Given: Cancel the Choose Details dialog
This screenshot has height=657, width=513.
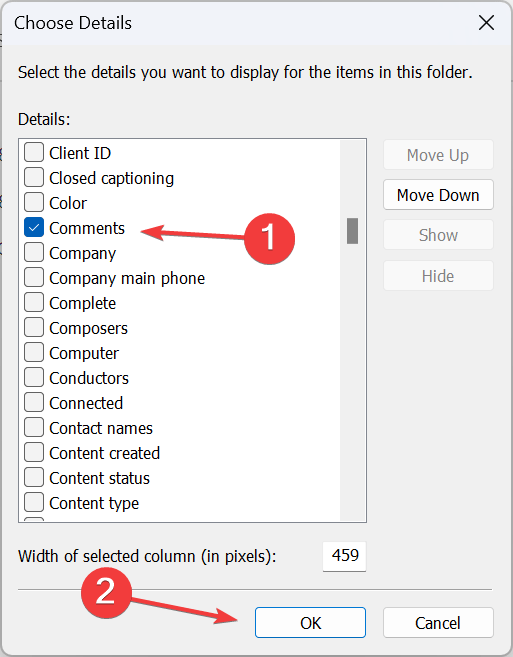Looking at the screenshot, I should [438, 623].
